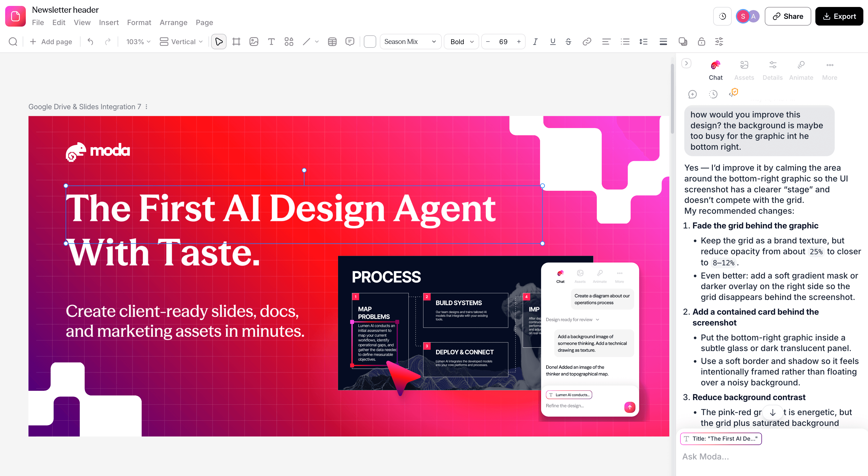
Task: Insert a table from toolbar
Action: pos(332,42)
